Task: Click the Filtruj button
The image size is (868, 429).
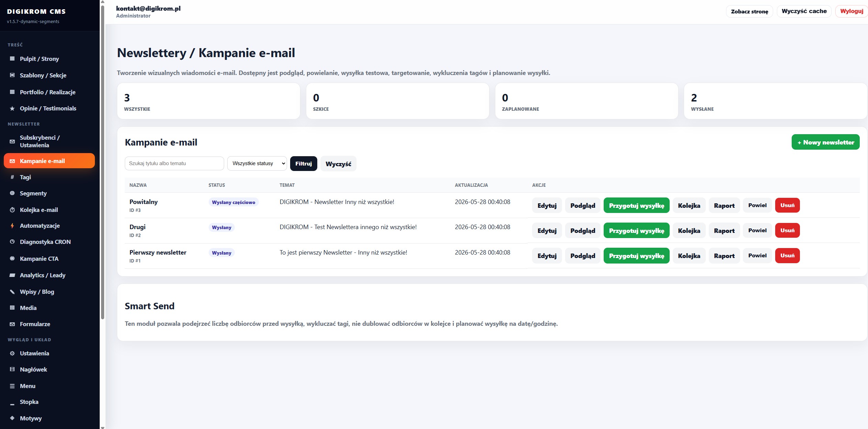Action: click(304, 163)
